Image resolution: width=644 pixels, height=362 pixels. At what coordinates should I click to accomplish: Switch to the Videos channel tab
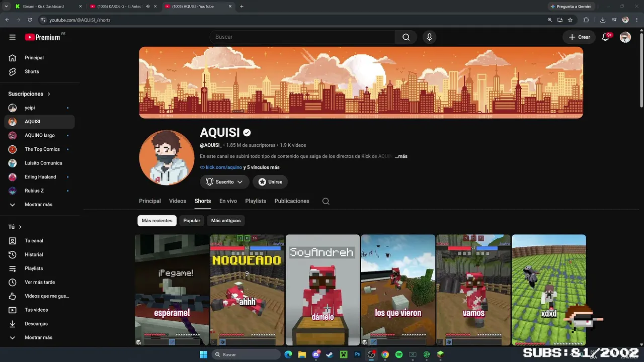point(178,201)
